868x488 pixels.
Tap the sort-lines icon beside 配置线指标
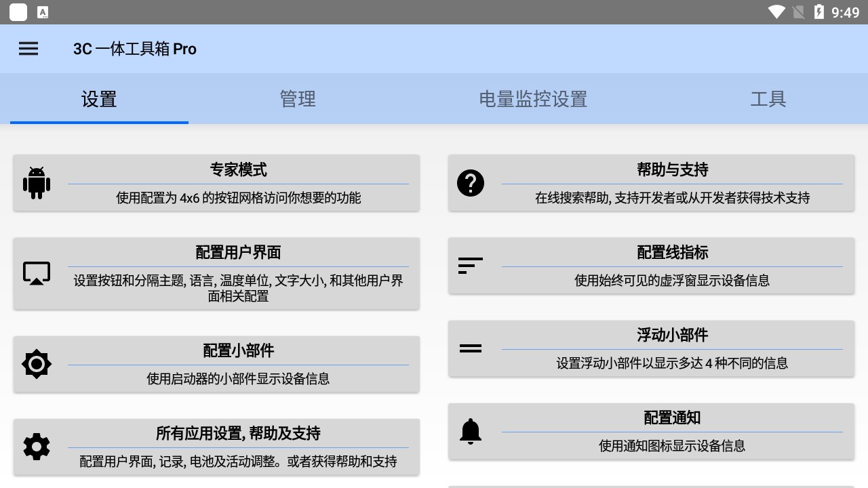(x=471, y=266)
